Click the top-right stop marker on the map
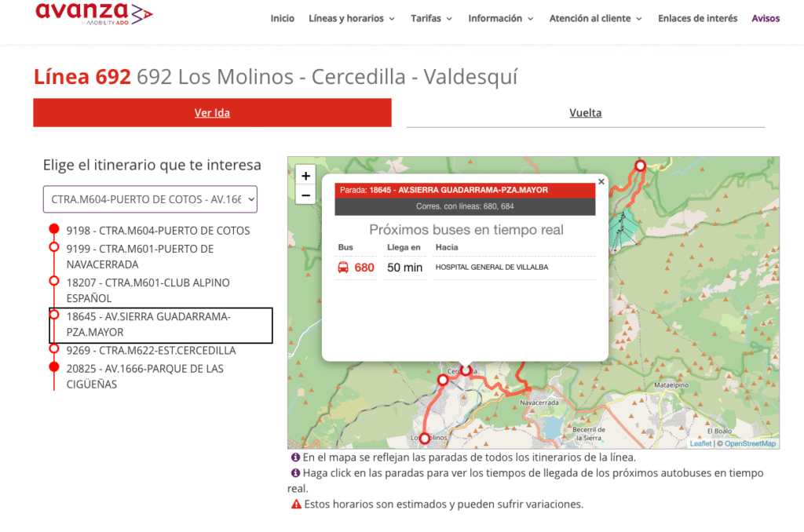 point(640,166)
